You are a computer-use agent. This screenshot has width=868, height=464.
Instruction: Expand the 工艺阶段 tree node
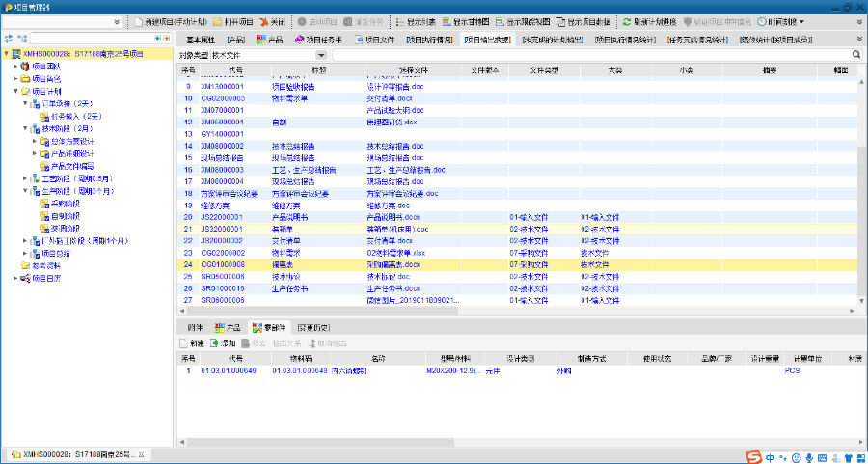point(24,178)
